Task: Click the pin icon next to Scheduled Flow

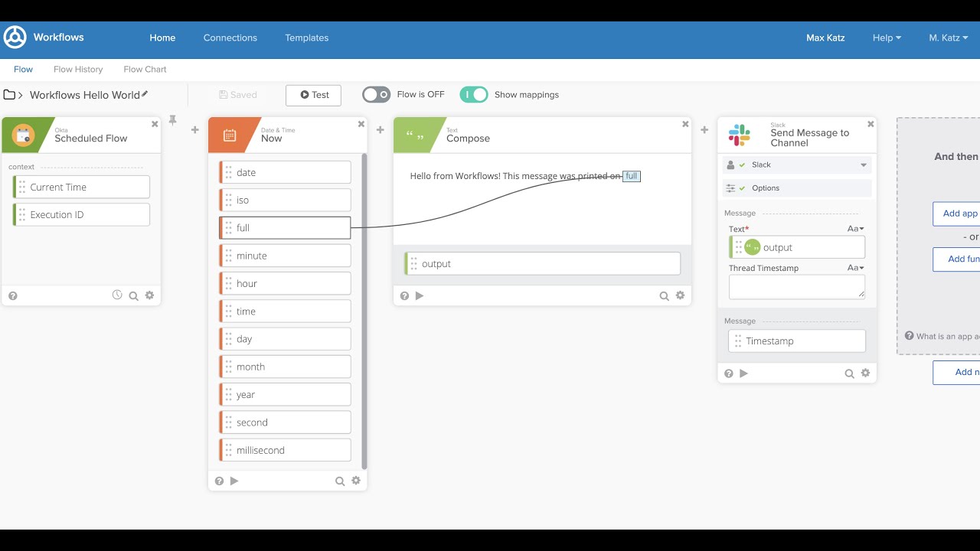Action: click(x=173, y=120)
